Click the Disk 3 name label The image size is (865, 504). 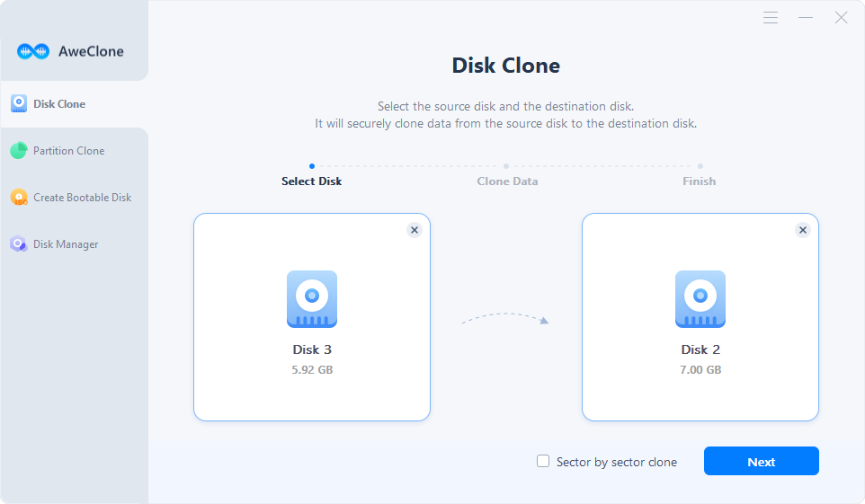(x=312, y=349)
